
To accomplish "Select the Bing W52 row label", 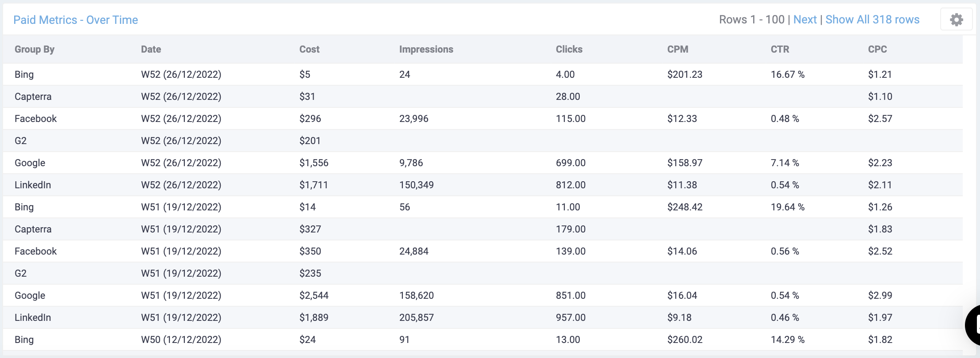I will click(24, 74).
